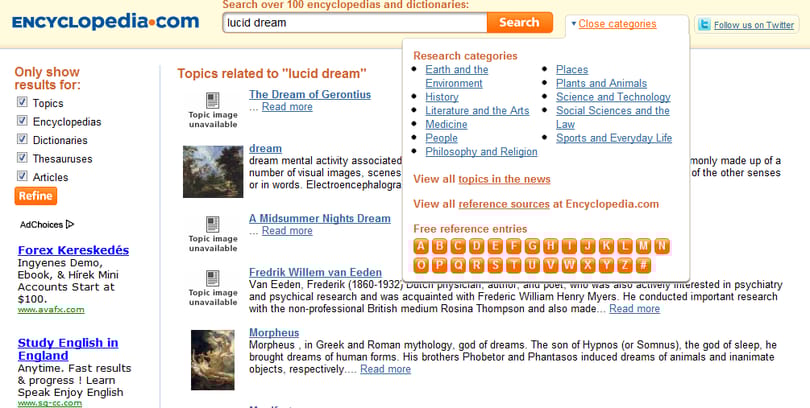Open free reference entries letter T

pos(513,265)
